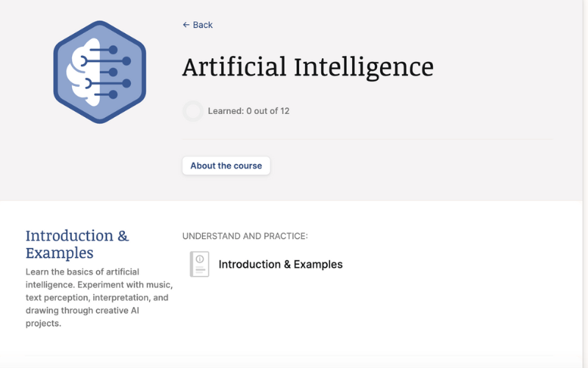Click the circular progress indicator

click(193, 111)
